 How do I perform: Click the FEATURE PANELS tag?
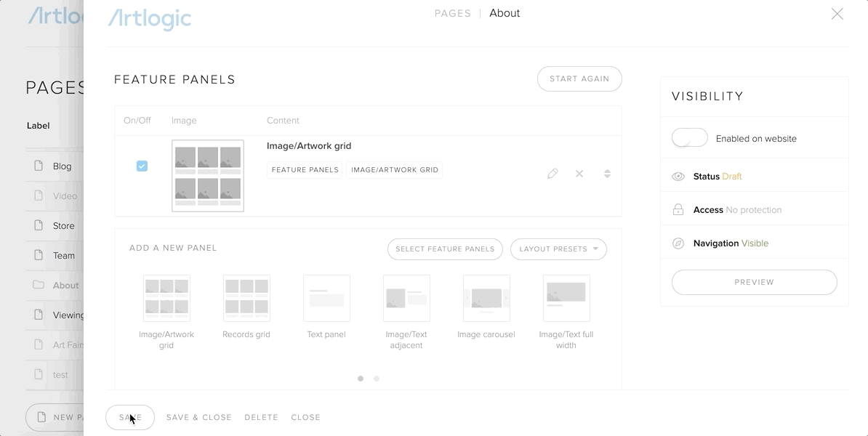coord(305,170)
